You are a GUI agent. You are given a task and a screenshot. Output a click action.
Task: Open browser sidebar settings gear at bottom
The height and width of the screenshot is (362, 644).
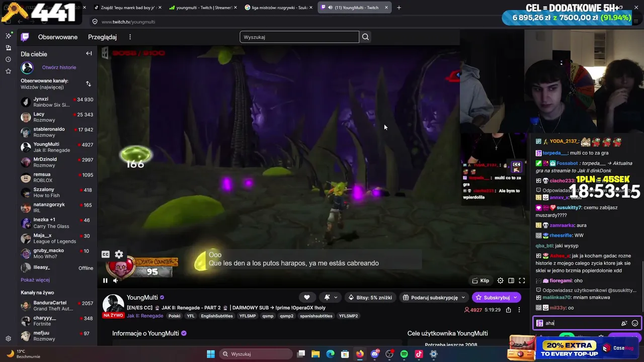click(x=8, y=339)
